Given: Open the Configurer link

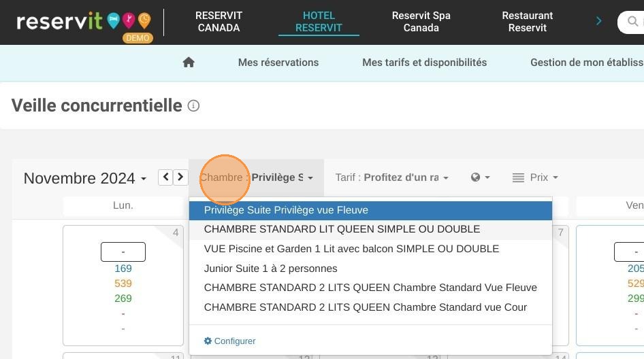Looking at the screenshot, I should pyautogui.click(x=229, y=341).
